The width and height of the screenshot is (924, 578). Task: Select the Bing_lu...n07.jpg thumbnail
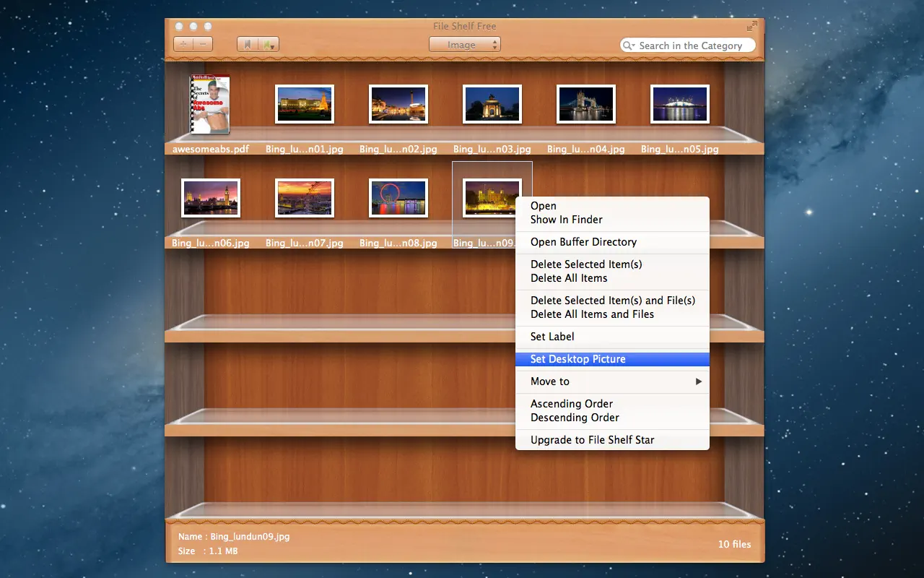tap(304, 198)
